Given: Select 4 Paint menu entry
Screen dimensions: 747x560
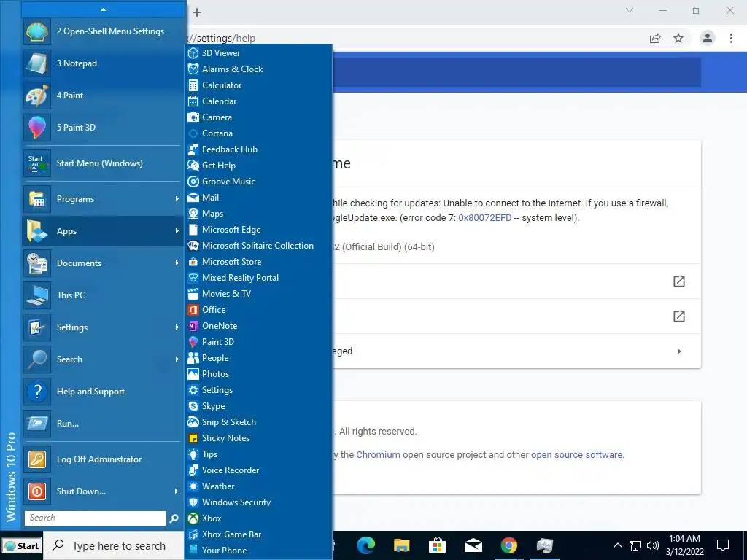Looking at the screenshot, I should pos(103,96).
